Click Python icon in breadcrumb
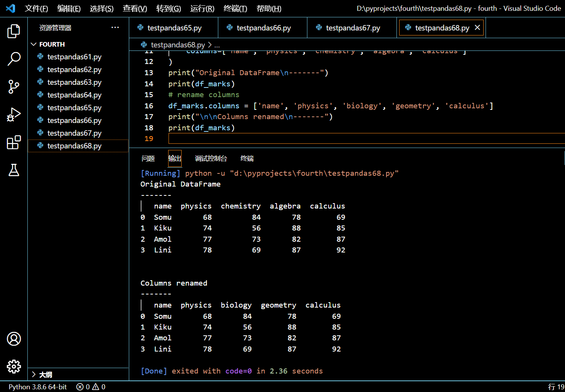Image resolution: width=565 pixels, height=392 pixels. 144,45
